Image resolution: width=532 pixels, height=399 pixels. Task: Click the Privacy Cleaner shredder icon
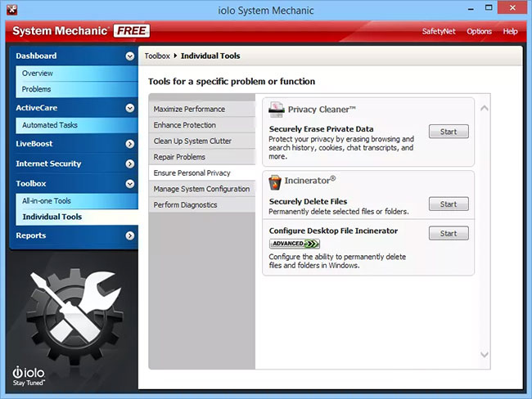coord(276,110)
